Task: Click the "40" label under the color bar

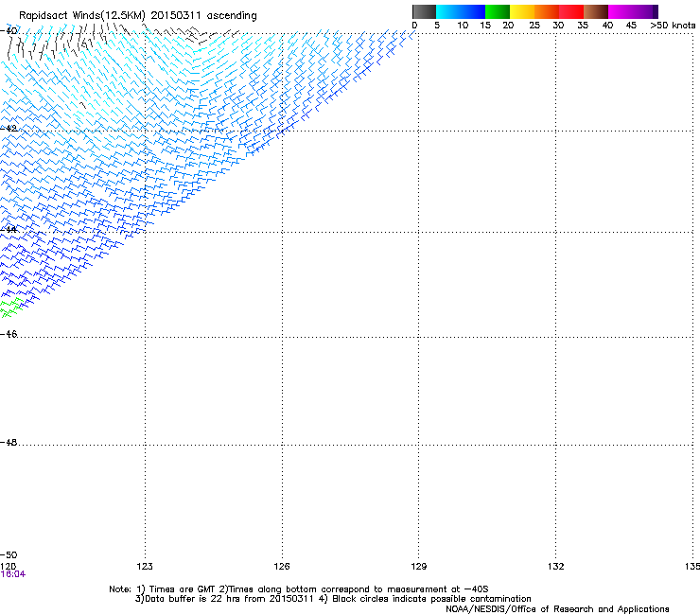Action: tap(607, 26)
